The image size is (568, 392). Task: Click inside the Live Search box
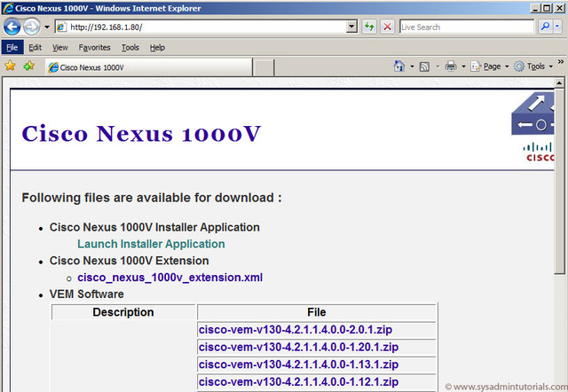point(467,27)
